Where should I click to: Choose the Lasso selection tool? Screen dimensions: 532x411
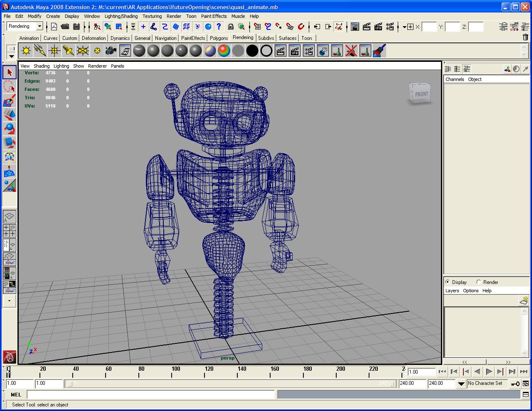(10, 86)
